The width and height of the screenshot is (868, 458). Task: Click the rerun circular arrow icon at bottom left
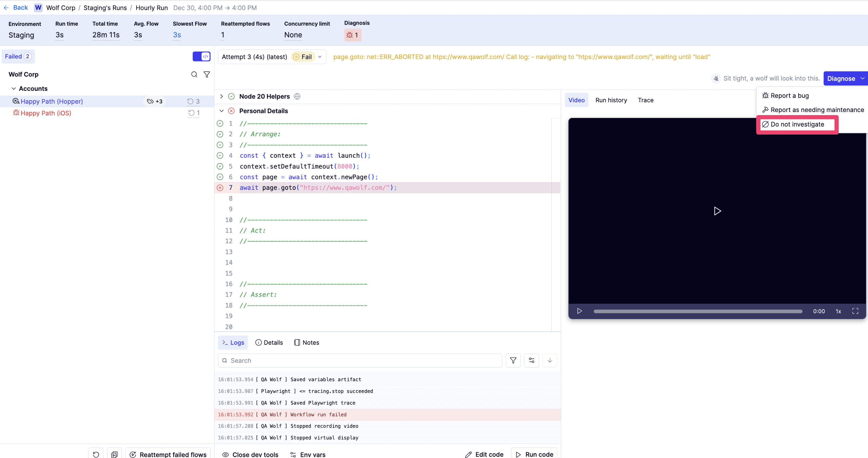coord(96,454)
